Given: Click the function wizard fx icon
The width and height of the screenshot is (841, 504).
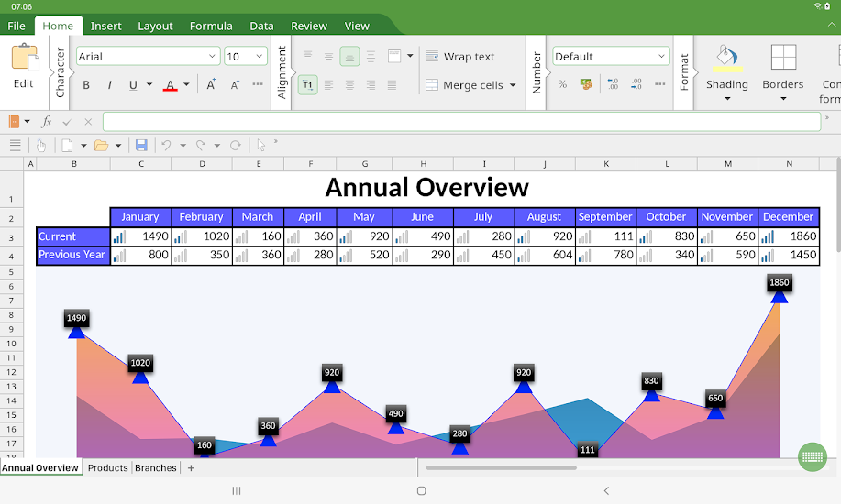Looking at the screenshot, I should 47,121.
